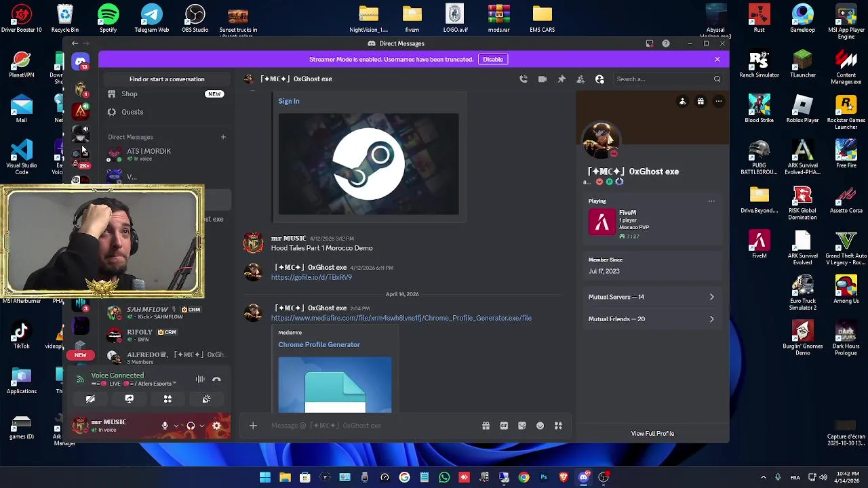This screenshot has height=488, width=868.
Task: Open File Explorer from taskbar
Action: [x=285, y=477]
